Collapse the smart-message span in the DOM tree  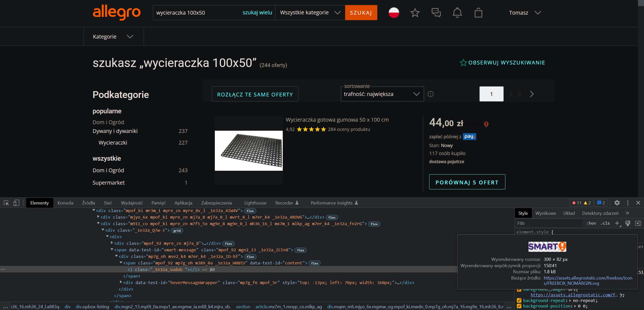(112, 250)
